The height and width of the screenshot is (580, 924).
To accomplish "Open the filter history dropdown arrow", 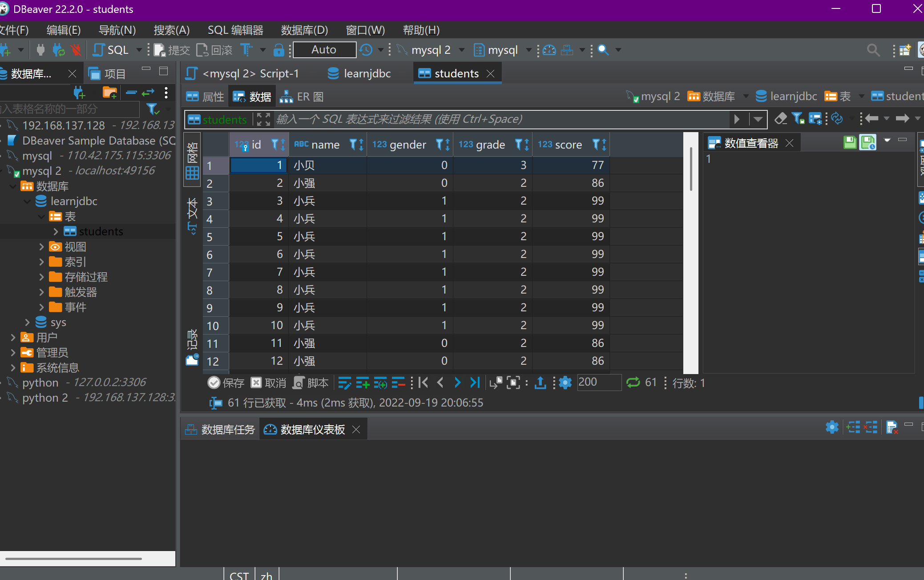I will pyautogui.click(x=758, y=119).
